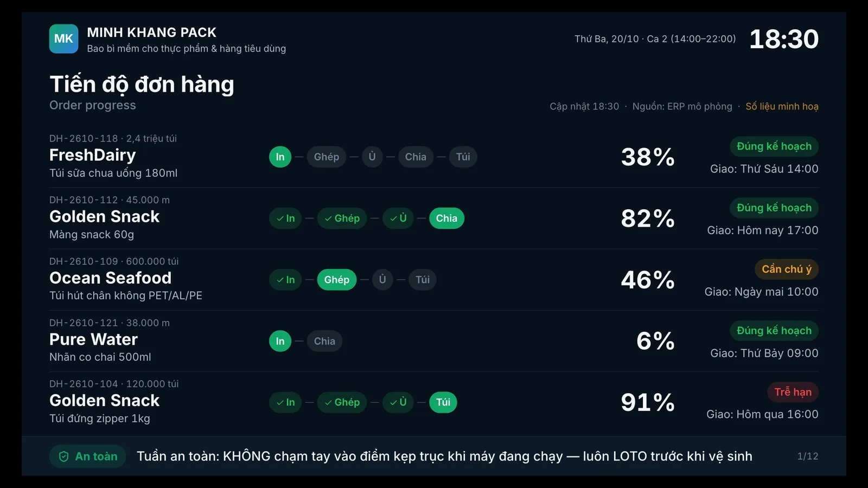This screenshot has height=488, width=868.
Task: Click the MK company logo icon
Action: (63, 38)
